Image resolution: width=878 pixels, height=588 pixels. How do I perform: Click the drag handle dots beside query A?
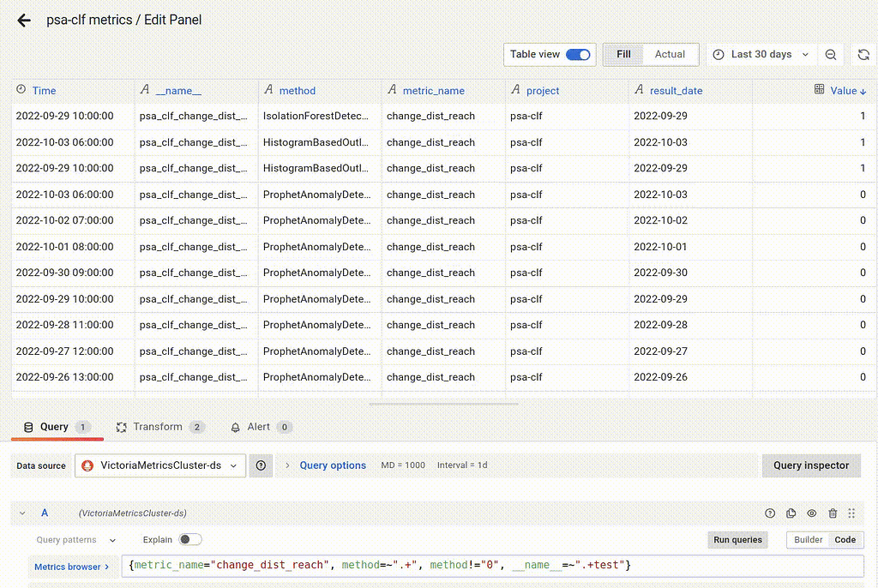(x=851, y=513)
